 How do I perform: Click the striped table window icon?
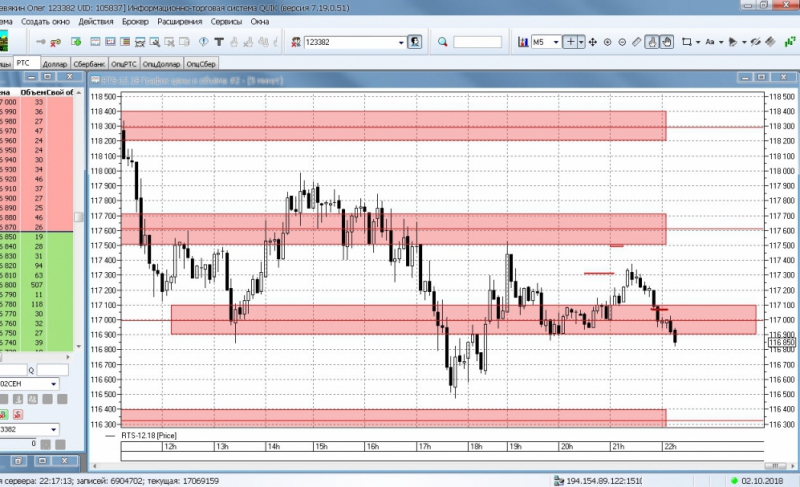[125, 42]
